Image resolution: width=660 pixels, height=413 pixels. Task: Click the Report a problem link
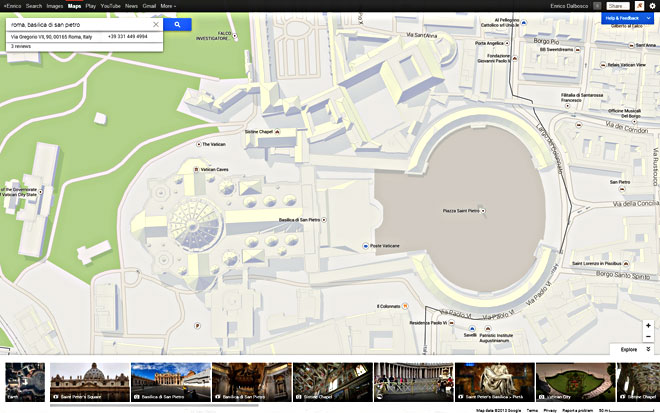click(578, 410)
